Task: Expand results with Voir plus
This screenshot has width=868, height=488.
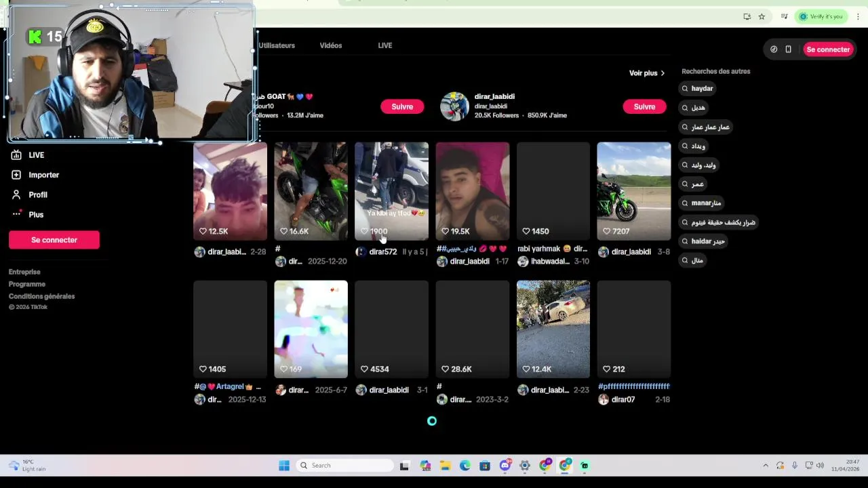Action: pyautogui.click(x=647, y=73)
